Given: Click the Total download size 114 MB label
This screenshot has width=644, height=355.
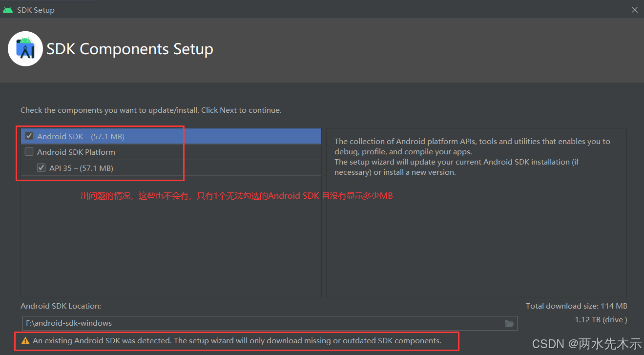Looking at the screenshot, I should 576,306.
